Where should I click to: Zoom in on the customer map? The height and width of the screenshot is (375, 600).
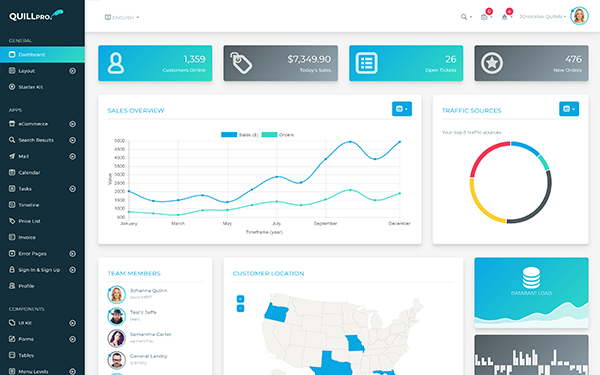click(x=240, y=299)
